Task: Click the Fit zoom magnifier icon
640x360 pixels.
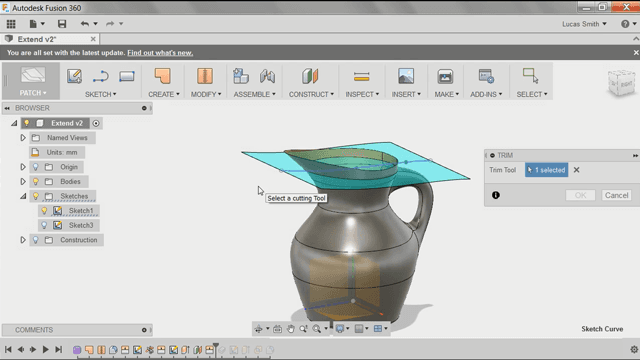Action: point(316,329)
